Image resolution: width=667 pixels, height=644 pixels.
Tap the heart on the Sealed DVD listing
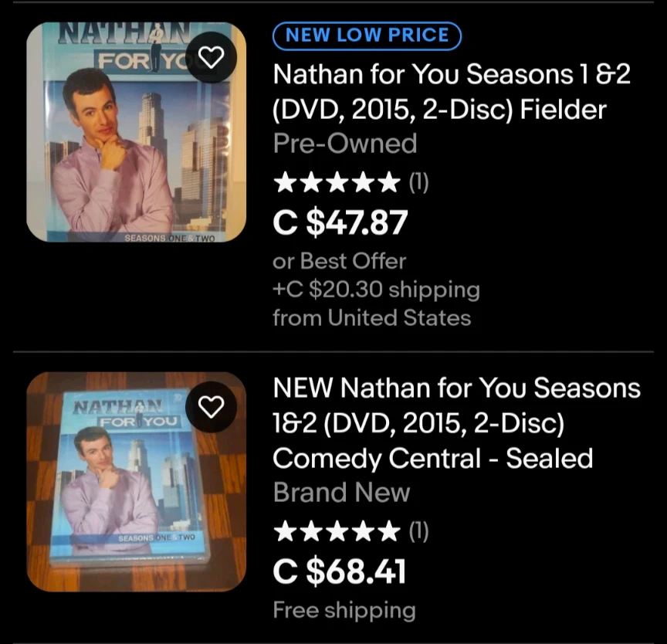(x=212, y=406)
